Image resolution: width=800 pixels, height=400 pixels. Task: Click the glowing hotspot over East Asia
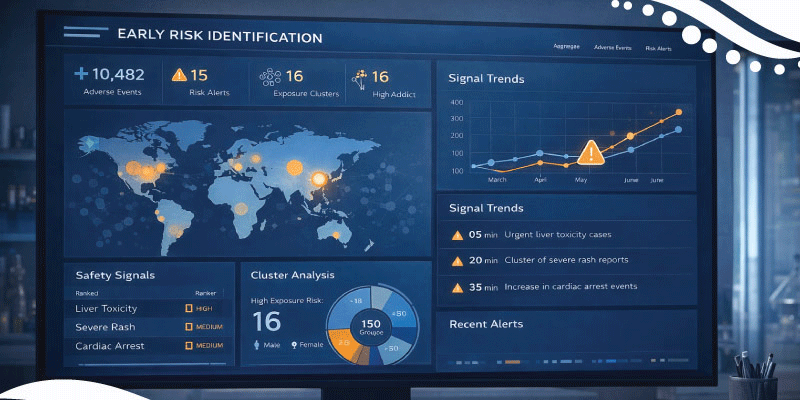pyautogui.click(x=319, y=179)
